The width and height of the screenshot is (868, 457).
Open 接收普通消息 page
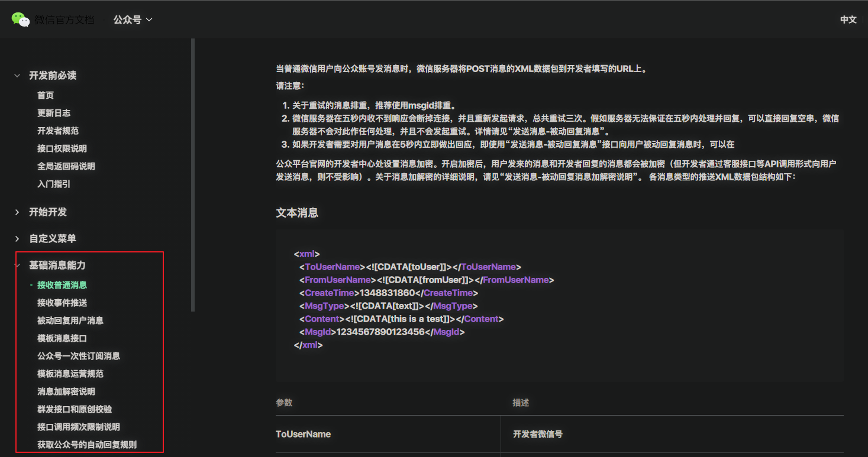(62, 285)
